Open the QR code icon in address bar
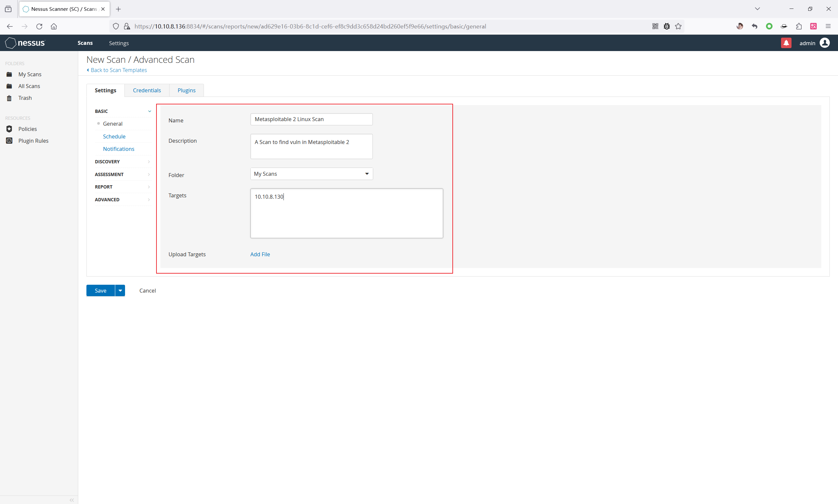Viewport: 838px width, 504px height. click(x=655, y=27)
